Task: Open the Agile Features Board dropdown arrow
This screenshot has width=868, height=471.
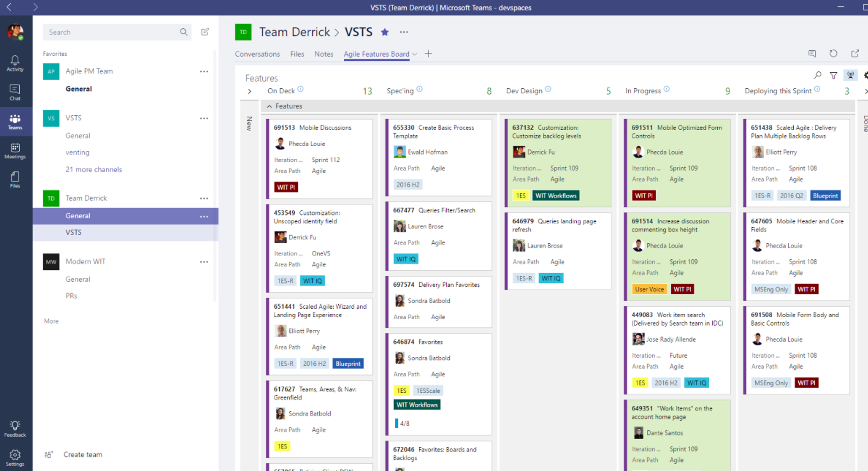Action: click(x=415, y=54)
